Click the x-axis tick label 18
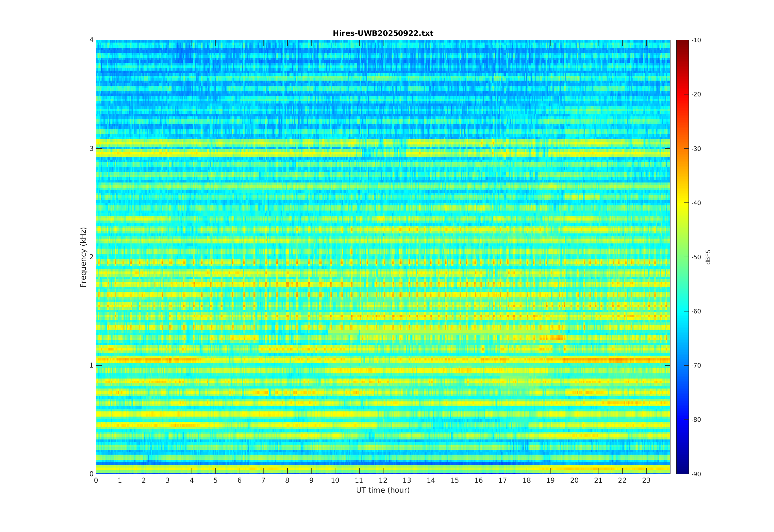 (527, 480)
